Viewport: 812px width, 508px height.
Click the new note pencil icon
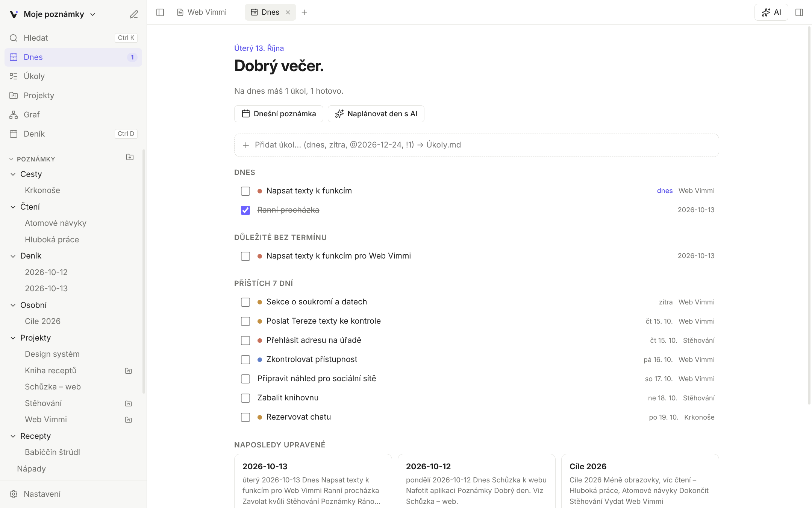(134, 14)
